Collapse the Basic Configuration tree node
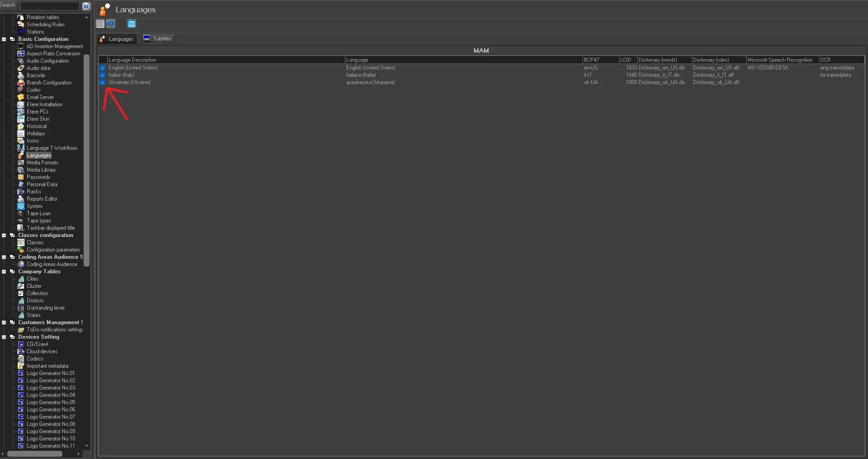This screenshot has height=459, width=868. tap(4, 39)
